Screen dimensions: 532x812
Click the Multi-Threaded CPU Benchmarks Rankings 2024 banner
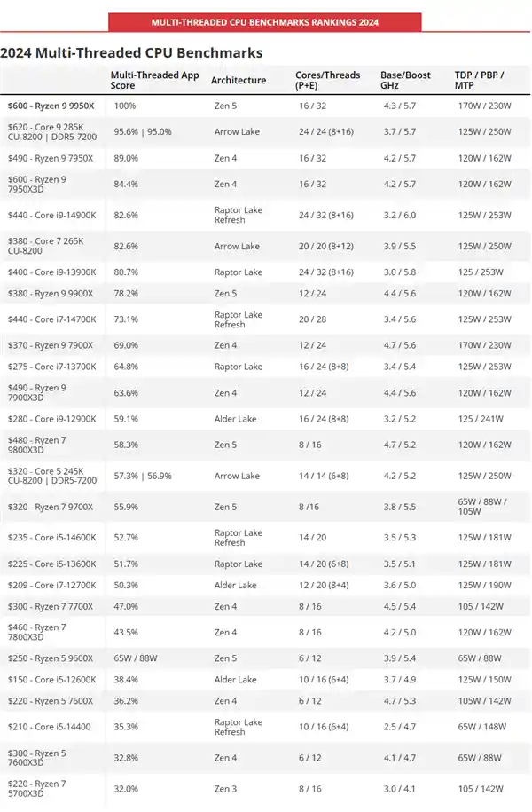pos(266,21)
